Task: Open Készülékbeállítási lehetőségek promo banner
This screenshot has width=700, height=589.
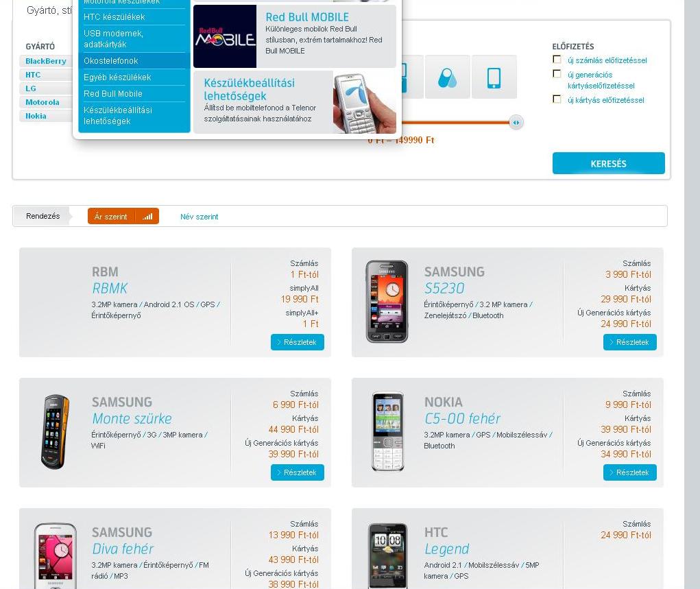Action: (295, 102)
